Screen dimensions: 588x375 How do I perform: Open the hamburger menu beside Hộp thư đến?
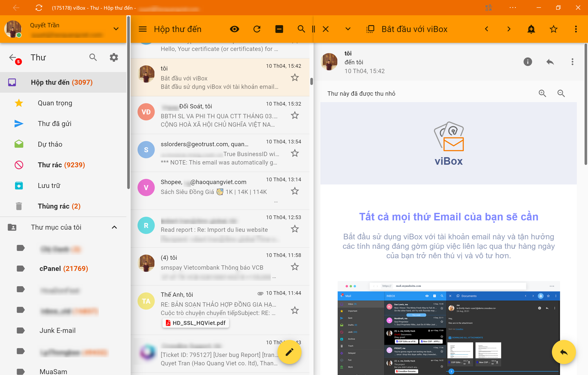[x=143, y=29]
